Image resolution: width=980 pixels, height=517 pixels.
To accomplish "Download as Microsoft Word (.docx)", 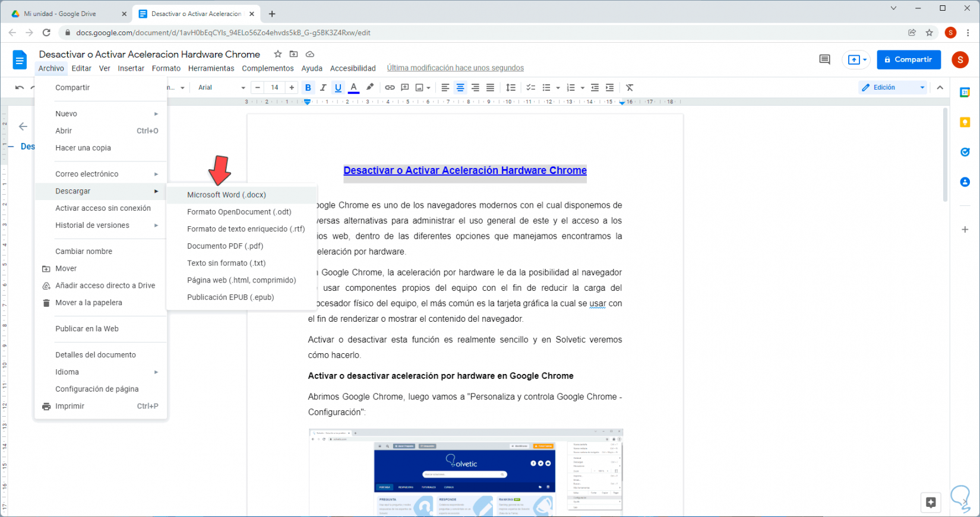I will pyautogui.click(x=242, y=195).
